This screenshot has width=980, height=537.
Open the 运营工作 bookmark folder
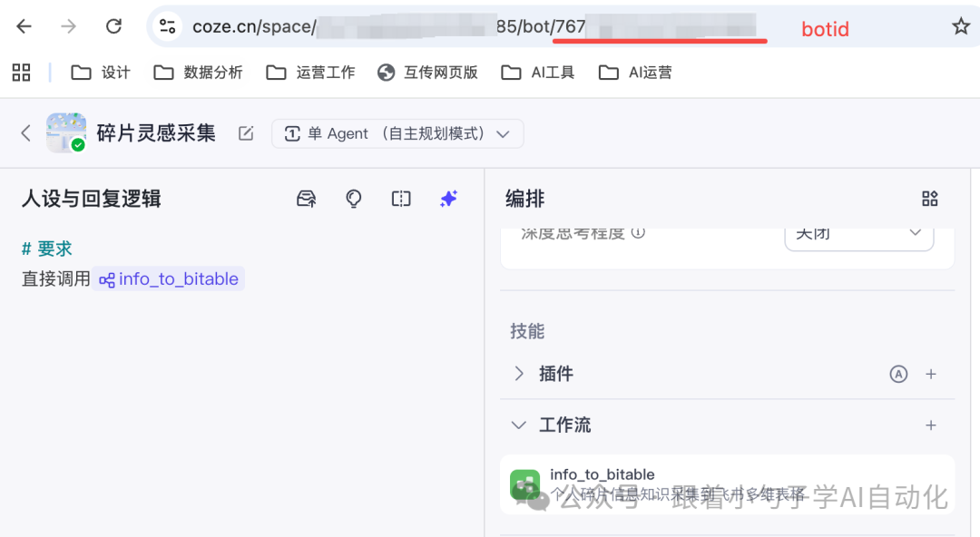(x=310, y=73)
